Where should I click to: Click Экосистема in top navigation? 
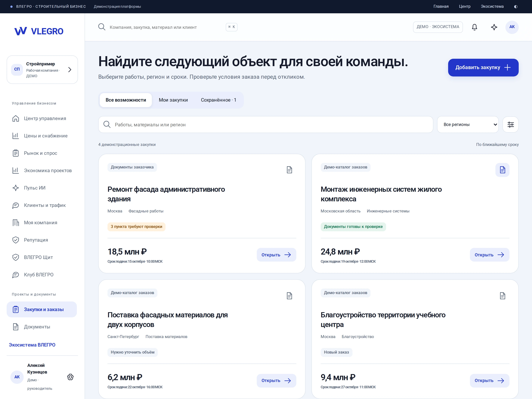tap(492, 6)
